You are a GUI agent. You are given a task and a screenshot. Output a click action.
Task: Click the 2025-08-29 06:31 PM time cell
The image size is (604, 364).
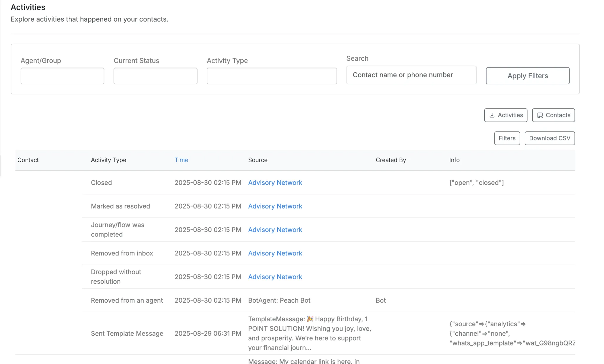208,333
